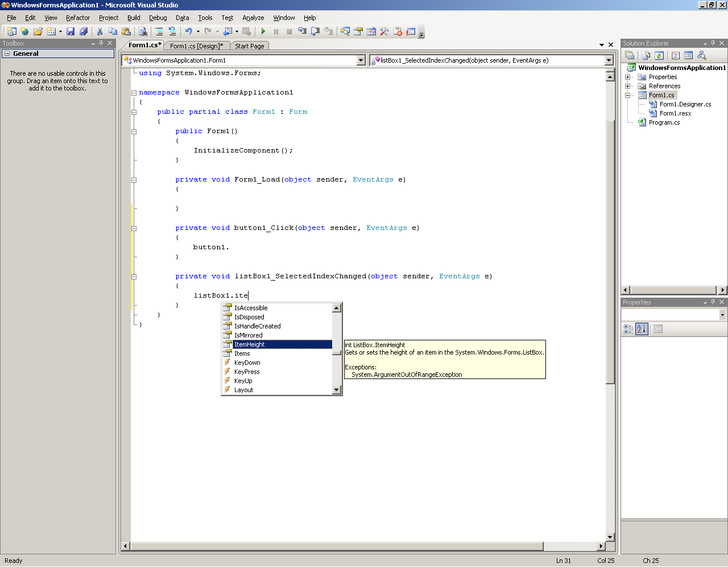Open the Debug menu
Screen dimensions: 728x568
tap(158, 18)
